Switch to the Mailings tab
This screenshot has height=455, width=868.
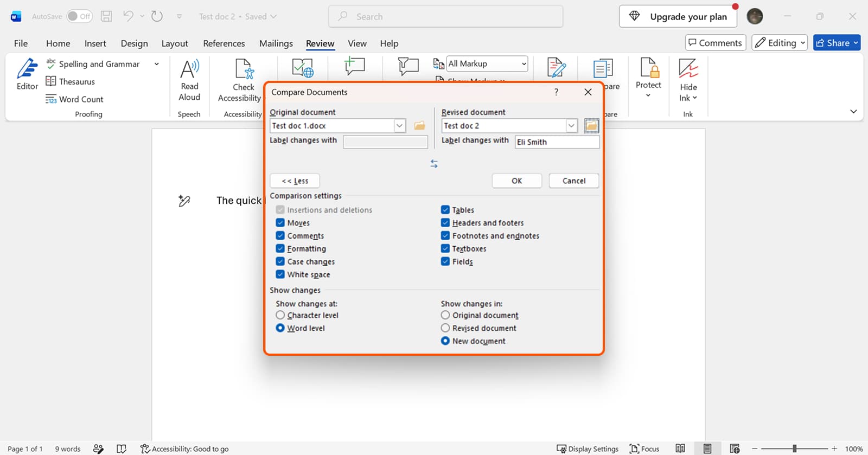276,43
